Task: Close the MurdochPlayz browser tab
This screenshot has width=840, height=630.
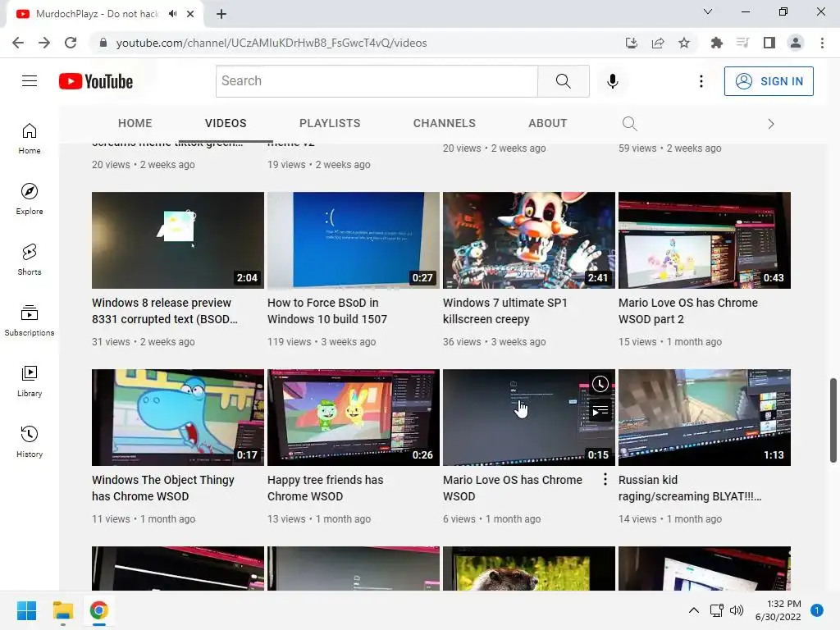Action: [190, 14]
